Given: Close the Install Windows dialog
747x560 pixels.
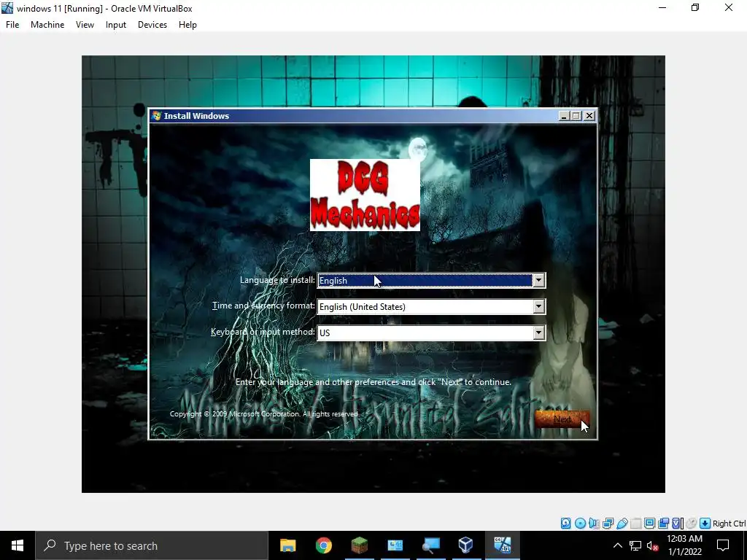Looking at the screenshot, I should click(x=589, y=116).
